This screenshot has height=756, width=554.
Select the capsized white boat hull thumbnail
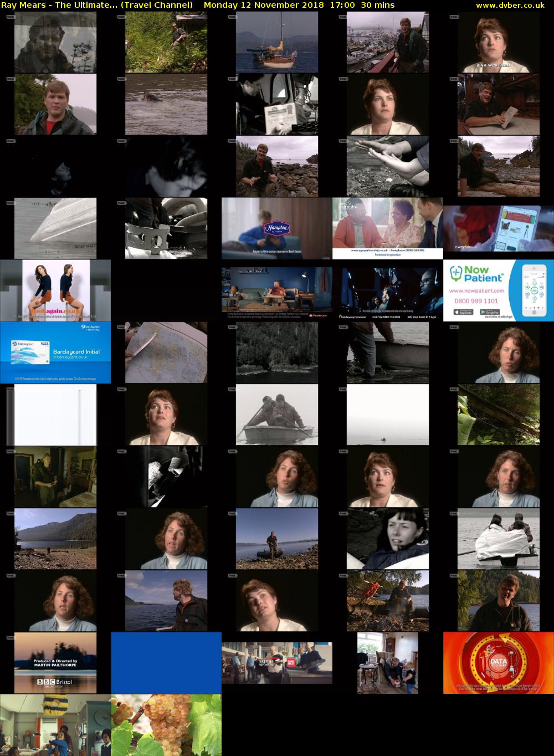pyautogui.click(x=55, y=228)
